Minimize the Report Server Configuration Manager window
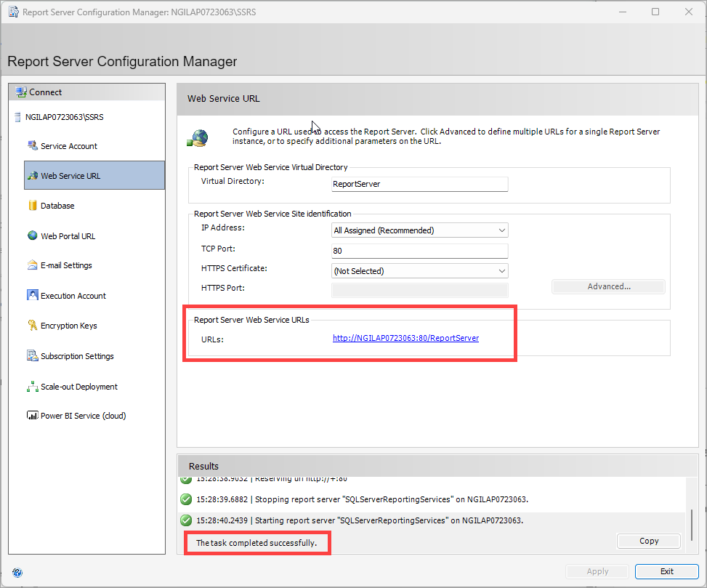The image size is (707, 588). pyautogui.click(x=623, y=12)
